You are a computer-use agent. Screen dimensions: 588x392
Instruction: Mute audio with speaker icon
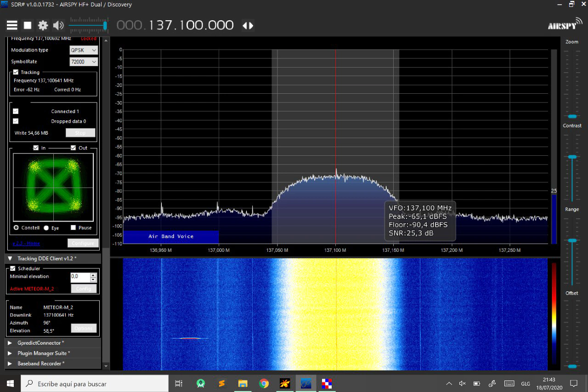58,25
